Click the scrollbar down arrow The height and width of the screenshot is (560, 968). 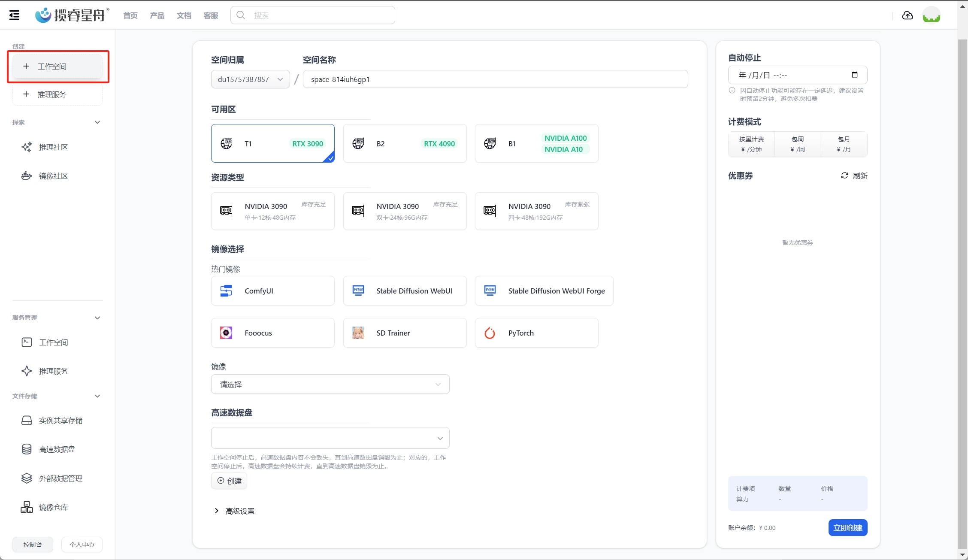963,555
